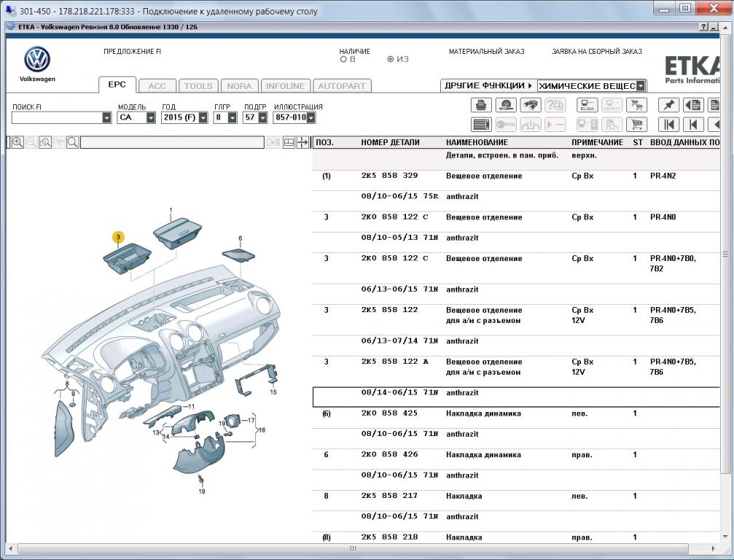The height and width of the screenshot is (560, 734).
Task: Click the PR-4N2 data entry cell
Action: pyautogui.click(x=663, y=176)
